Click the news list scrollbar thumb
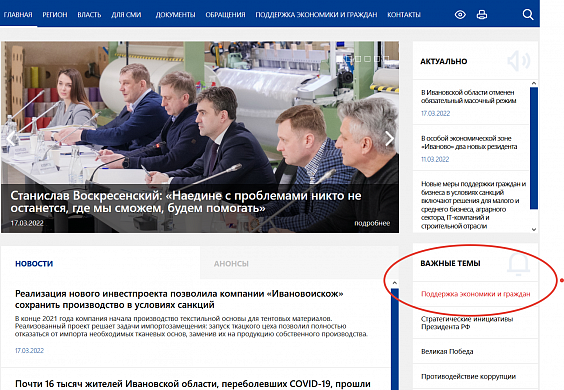Image resolution: width=564 pixels, height=390 pixels. [x=395, y=339]
